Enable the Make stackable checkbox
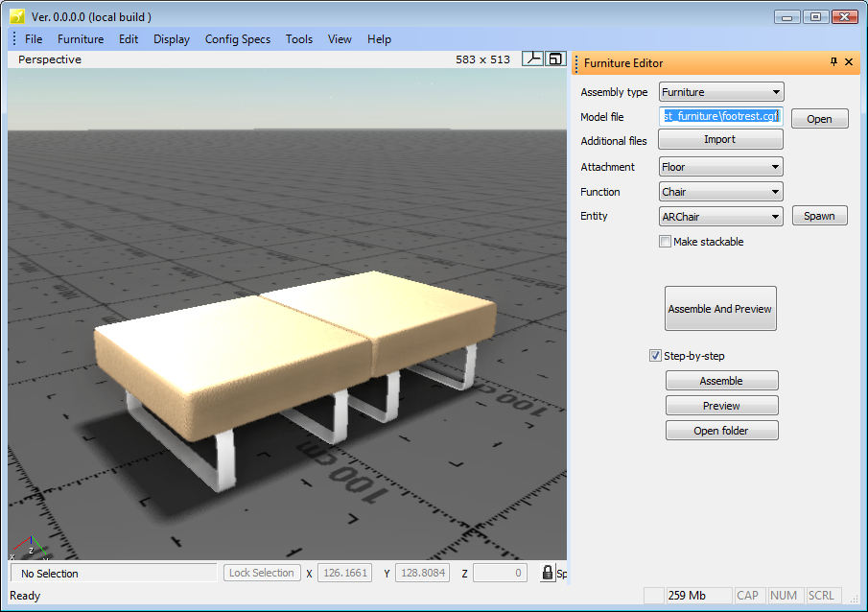The image size is (868, 612). click(665, 242)
